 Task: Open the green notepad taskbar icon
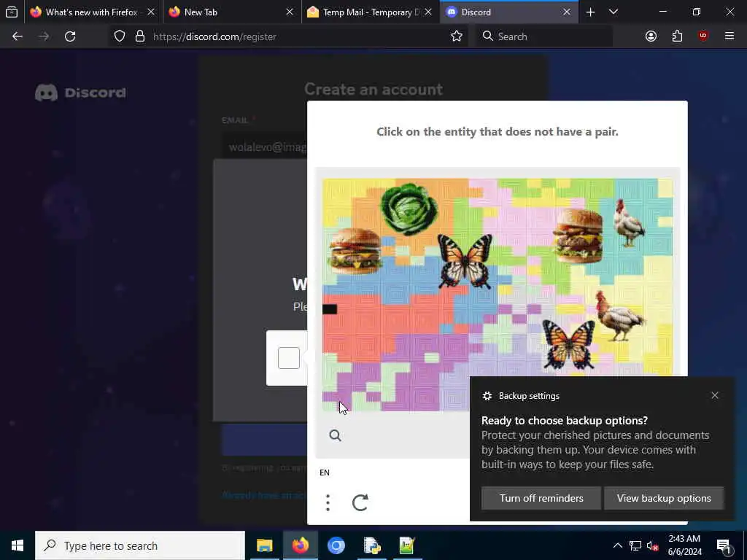click(x=407, y=545)
